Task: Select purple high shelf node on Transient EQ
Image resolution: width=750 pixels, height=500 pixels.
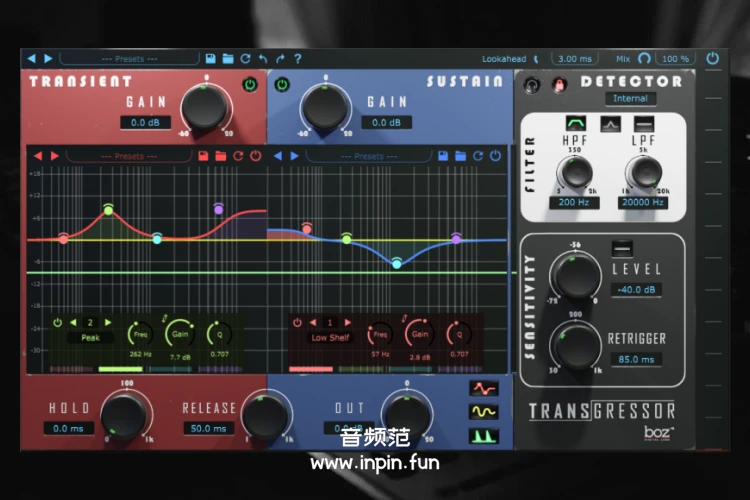Action: click(x=219, y=209)
